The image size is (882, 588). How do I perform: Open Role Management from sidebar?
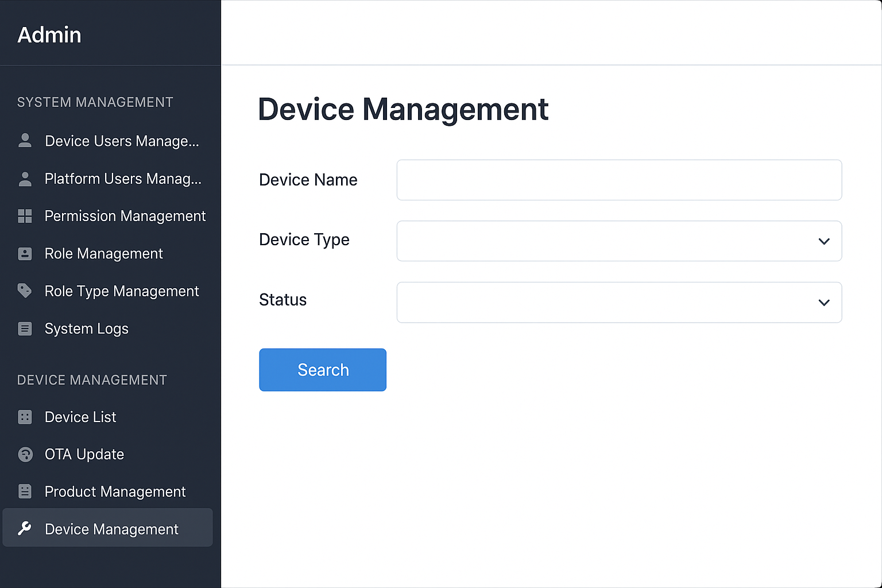pyautogui.click(x=103, y=253)
